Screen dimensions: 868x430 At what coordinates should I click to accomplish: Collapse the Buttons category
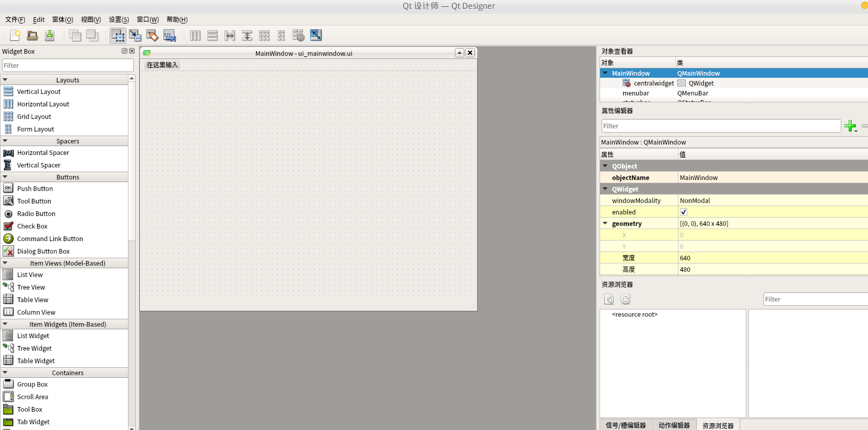5,177
